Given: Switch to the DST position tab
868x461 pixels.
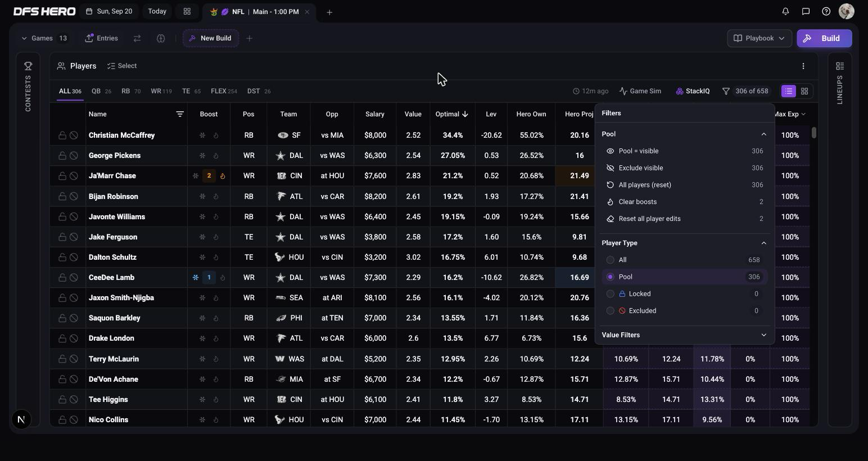Looking at the screenshot, I should 259,91.
